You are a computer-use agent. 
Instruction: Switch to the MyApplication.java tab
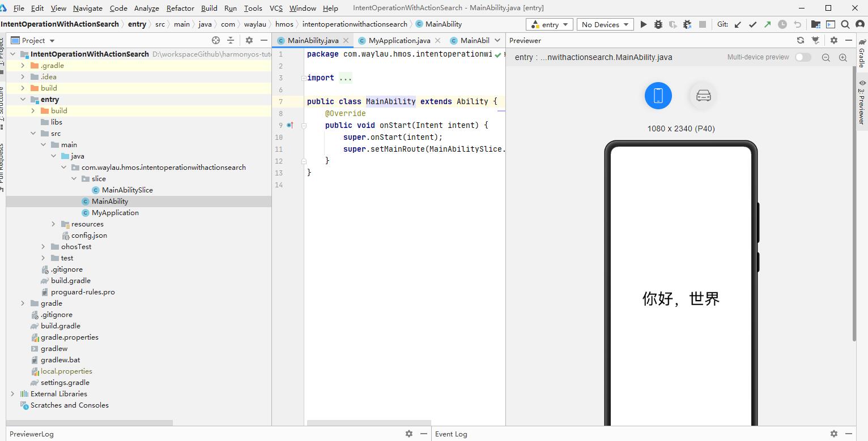[x=399, y=40]
